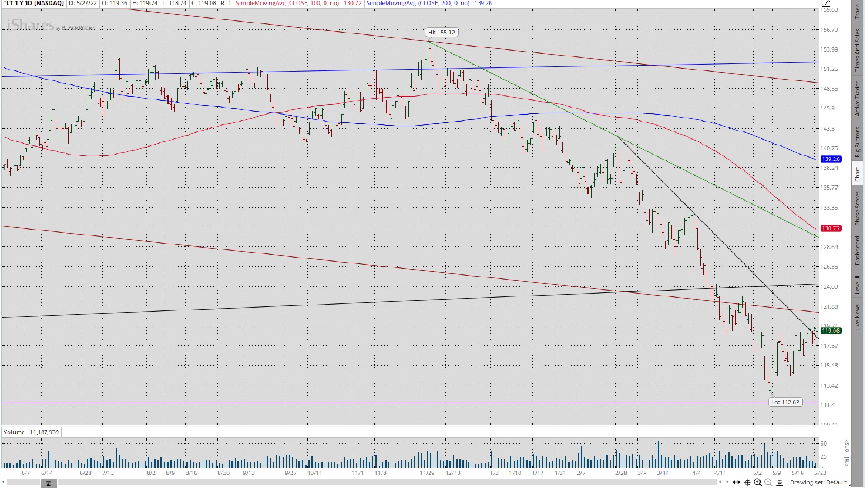This screenshot has height=488, width=868.
Task: Click the time axis expansion arrows icon
Action: click(736, 483)
